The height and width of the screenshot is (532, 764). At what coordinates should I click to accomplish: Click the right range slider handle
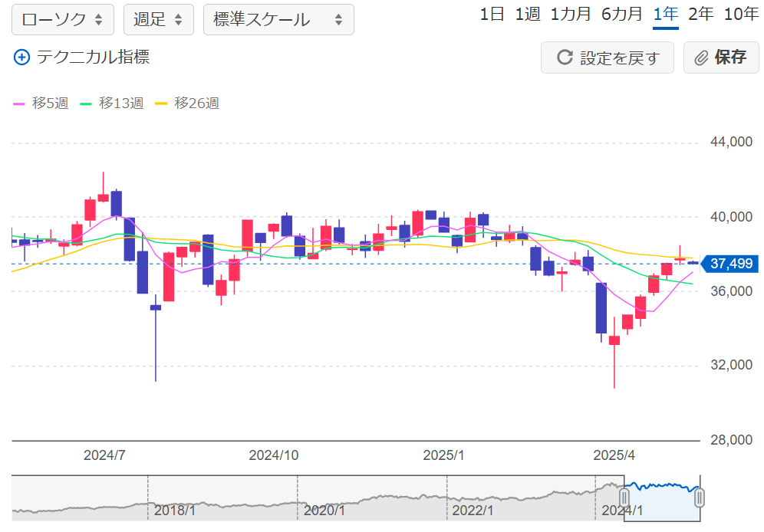click(x=700, y=498)
